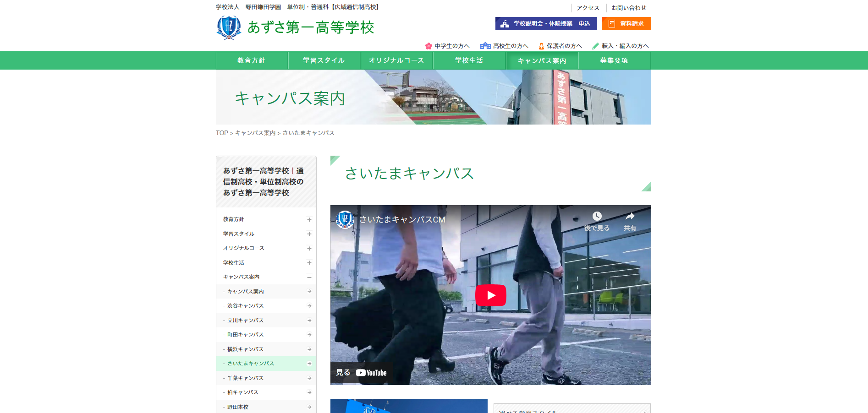The image size is (868, 413).
Task: Open the 保護者の方へ link
Action: [564, 46]
